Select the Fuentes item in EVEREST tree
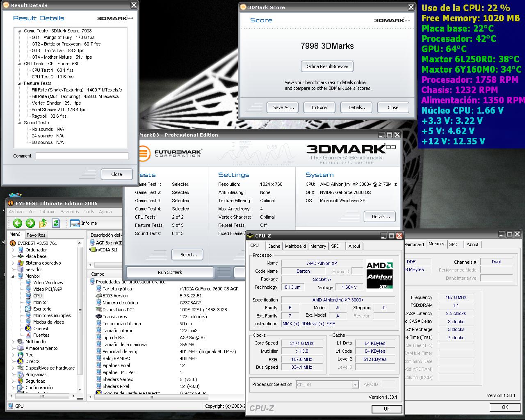The image size is (525, 420). 41,335
